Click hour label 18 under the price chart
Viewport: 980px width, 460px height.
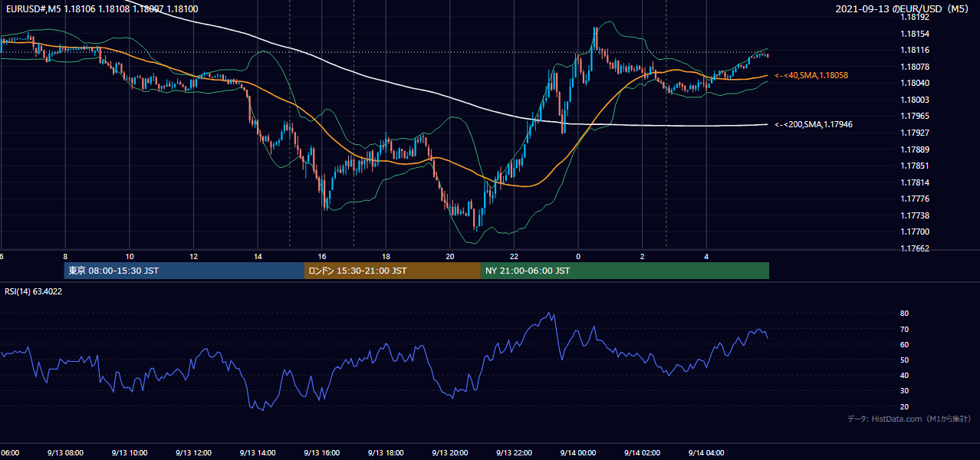(x=386, y=256)
